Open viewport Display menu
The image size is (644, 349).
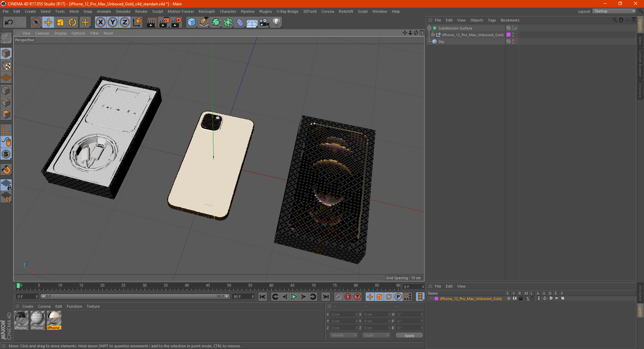[60, 33]
